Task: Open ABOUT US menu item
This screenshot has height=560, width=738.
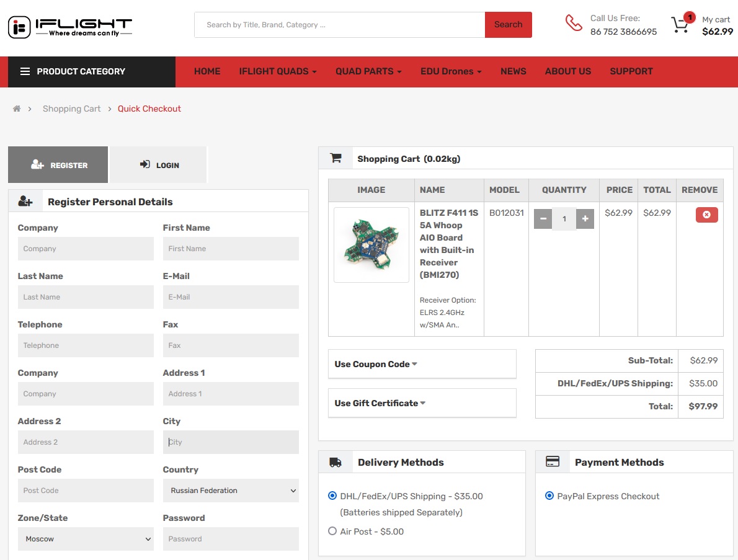Action: tap(567, 71)
